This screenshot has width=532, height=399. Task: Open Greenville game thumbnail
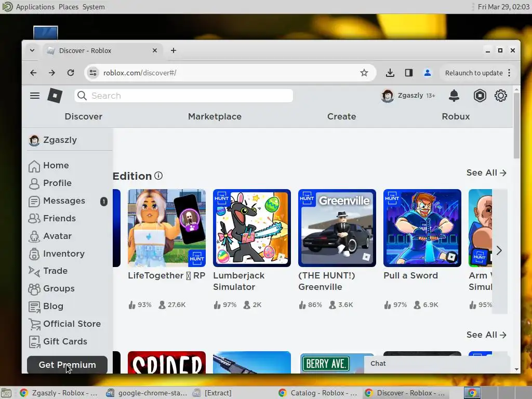[337, 228]
